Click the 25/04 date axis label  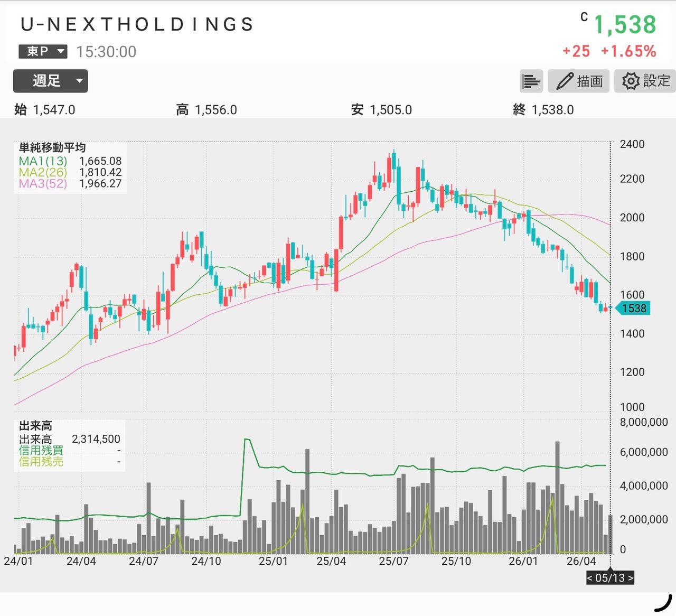[331, 561]
